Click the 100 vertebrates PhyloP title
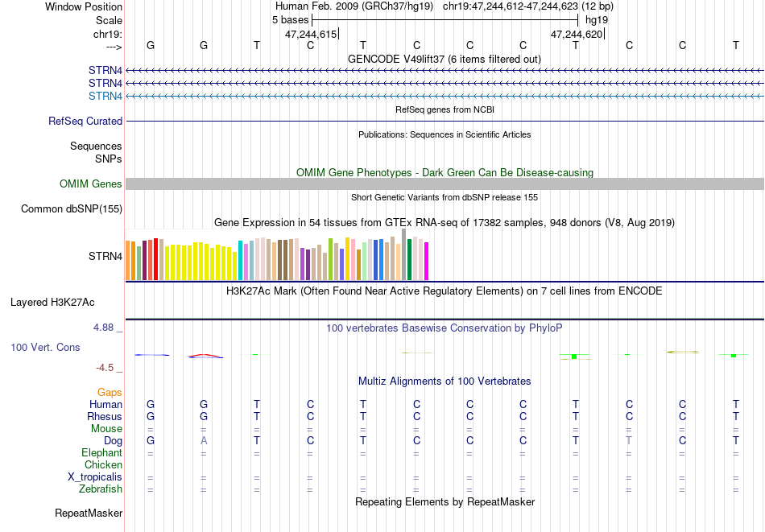This screenshot has width=765, height=532. [x=444, y=328]
